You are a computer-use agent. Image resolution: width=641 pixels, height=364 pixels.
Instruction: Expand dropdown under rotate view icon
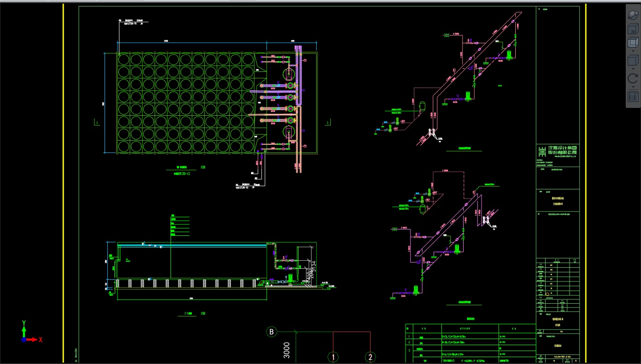click(633, 87)
